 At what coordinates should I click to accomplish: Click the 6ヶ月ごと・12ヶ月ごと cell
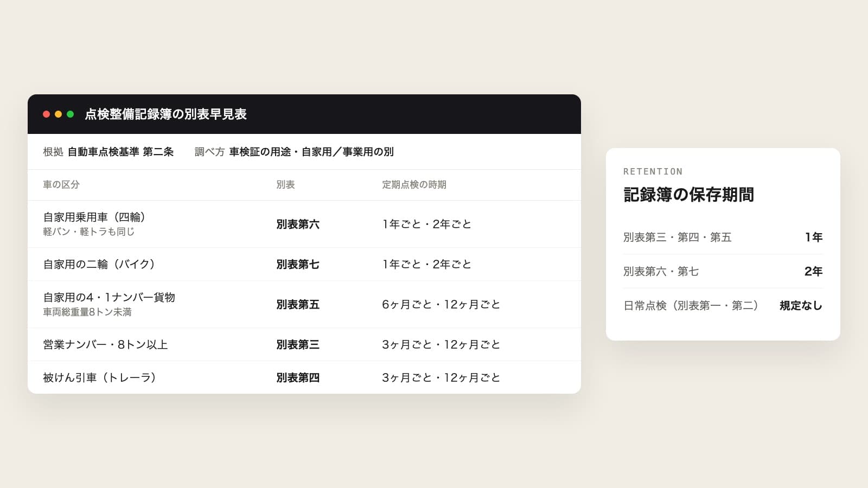(441, 304)
